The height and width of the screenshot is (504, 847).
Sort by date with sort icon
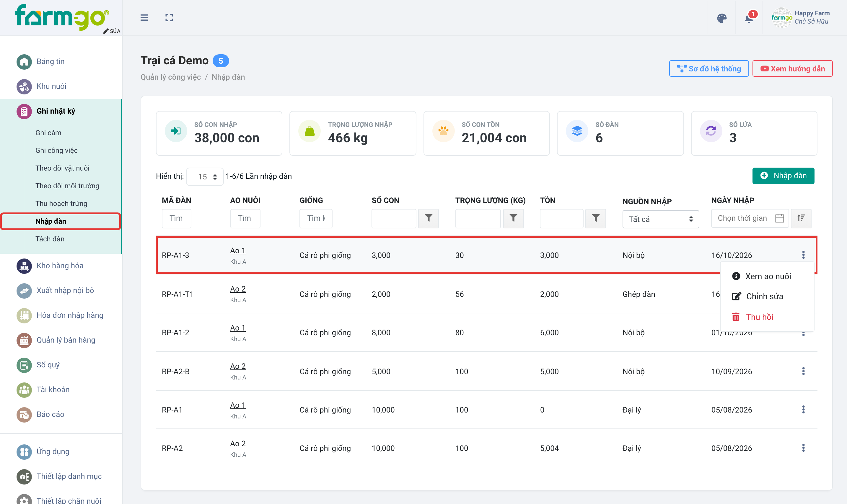click(x=801, y=218)
